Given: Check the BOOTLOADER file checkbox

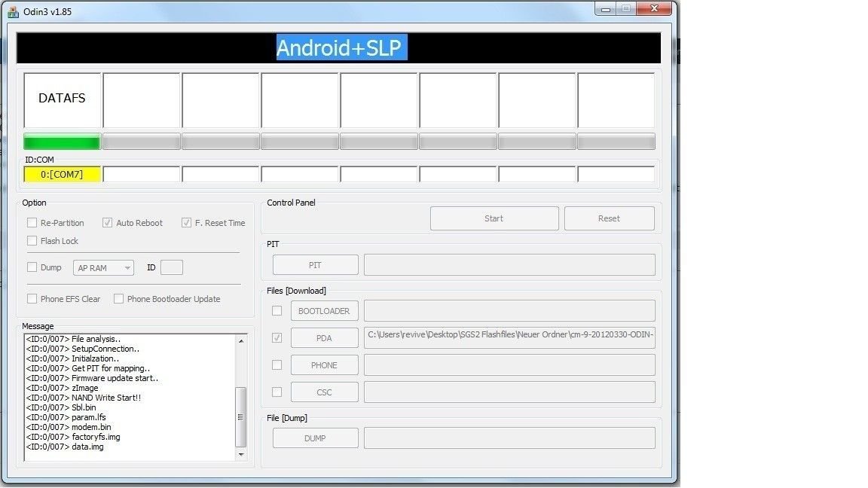Looking at the screenshot, I should click(277, 311).
